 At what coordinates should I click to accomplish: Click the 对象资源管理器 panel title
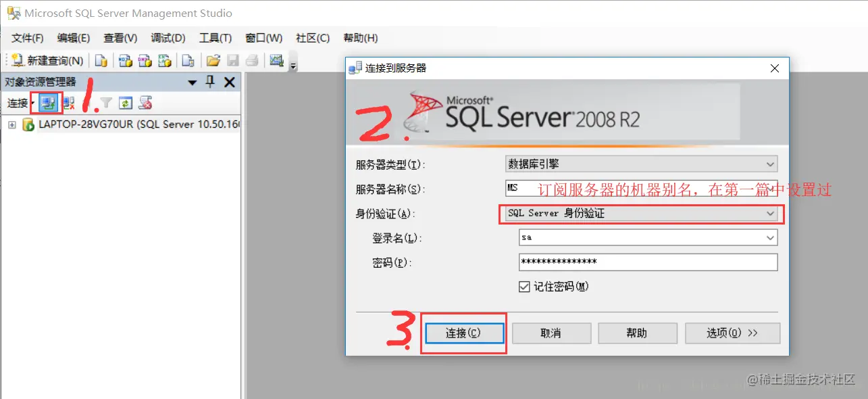click(41, 83)
